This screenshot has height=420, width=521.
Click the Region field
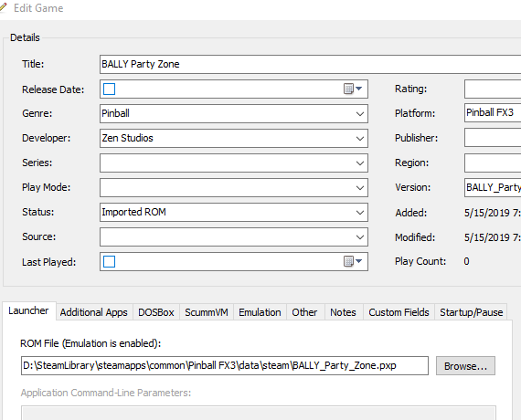[x=493, y=163]
